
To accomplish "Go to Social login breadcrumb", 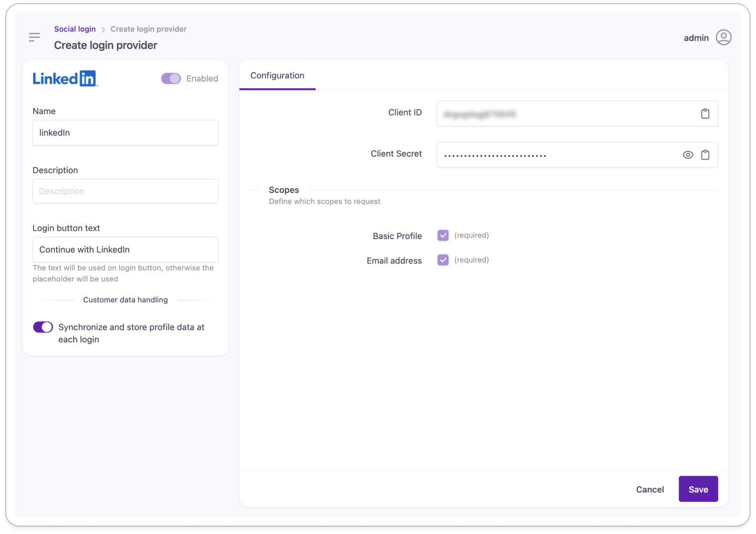I will [75, 29].
